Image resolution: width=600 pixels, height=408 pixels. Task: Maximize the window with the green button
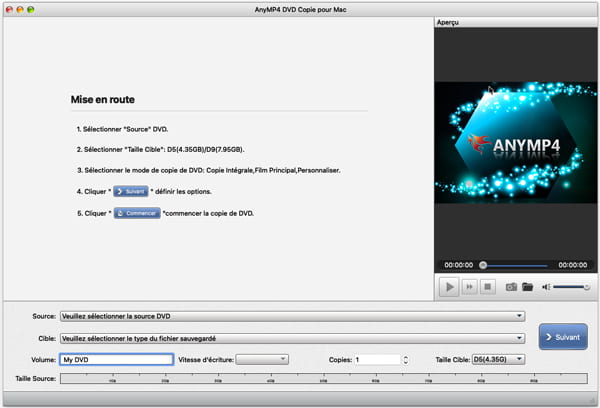(31, 10)
